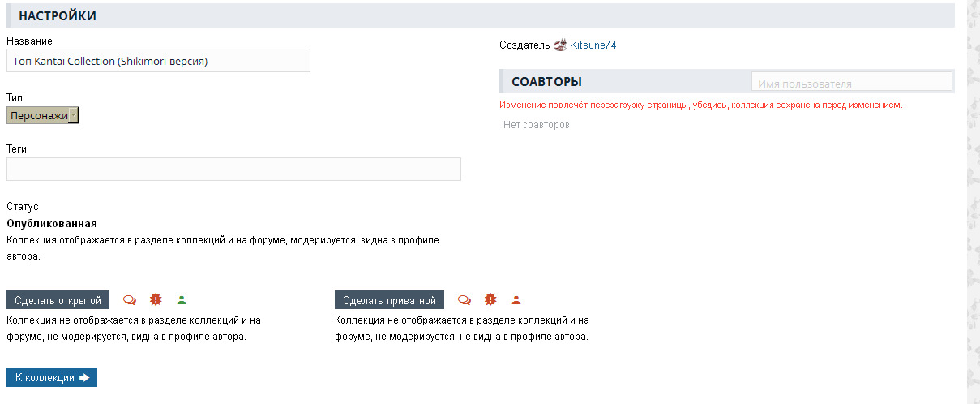This screenshot has height=404, width=980.
Task: Click comments icon next to Сделать открытой
Action: (129, 300)
